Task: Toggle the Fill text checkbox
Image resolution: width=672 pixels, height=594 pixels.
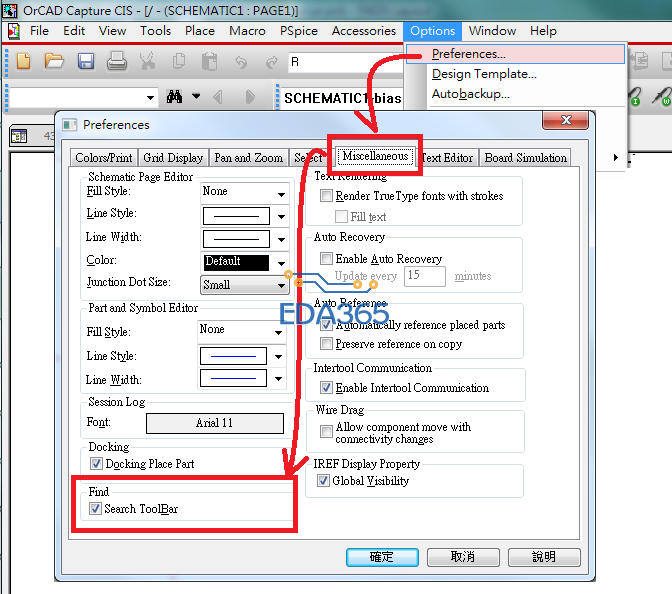Action: 341,216
